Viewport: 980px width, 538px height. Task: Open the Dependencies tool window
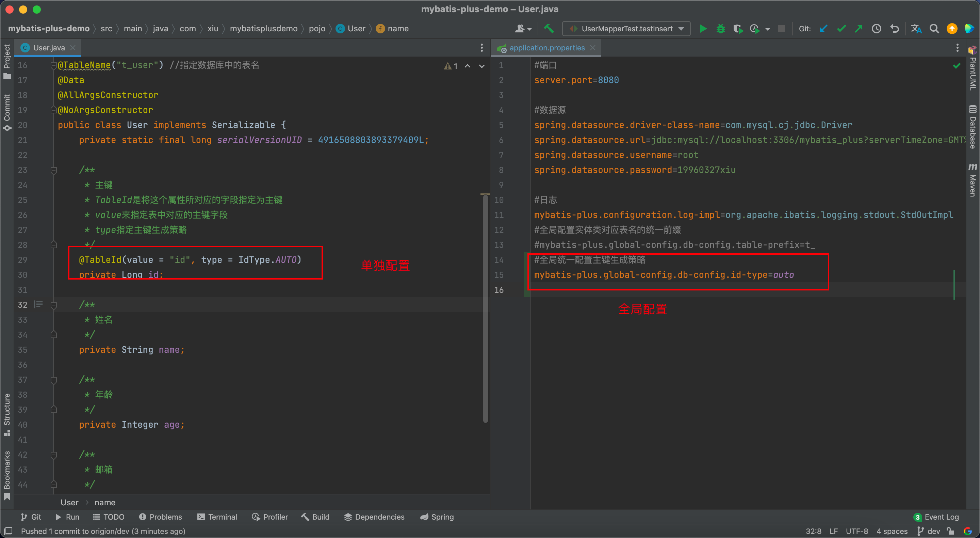374,517
